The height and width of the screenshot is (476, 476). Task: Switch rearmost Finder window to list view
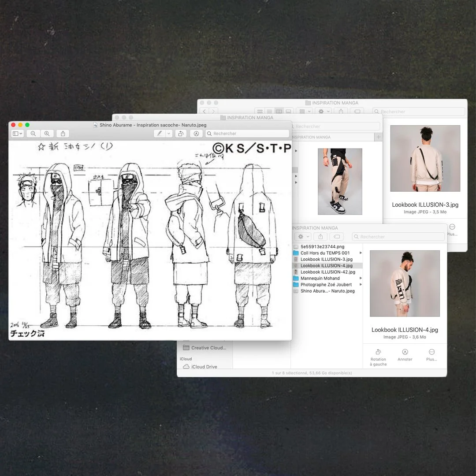coord(270,112)
